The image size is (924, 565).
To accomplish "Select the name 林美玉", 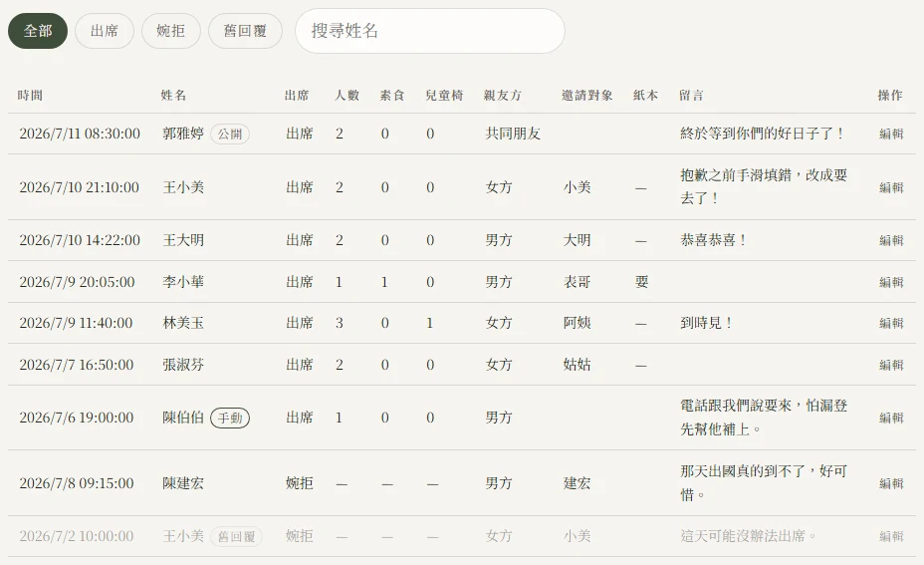I will pyautogui.click(x=183, y=323).
